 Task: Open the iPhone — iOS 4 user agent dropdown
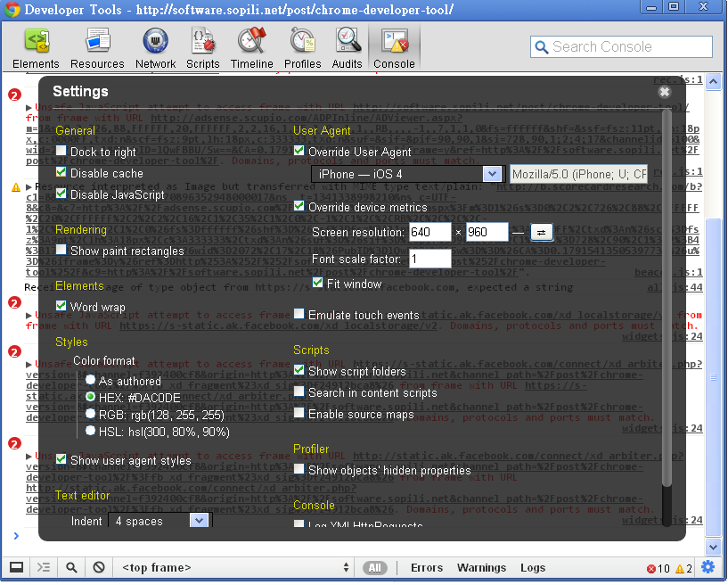coord(408,174)
